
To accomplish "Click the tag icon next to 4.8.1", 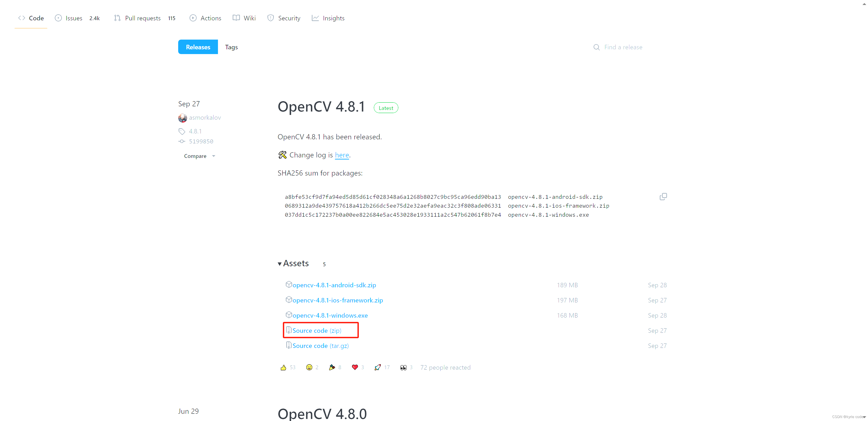I will pyautogui.click(x=182, y=131).
